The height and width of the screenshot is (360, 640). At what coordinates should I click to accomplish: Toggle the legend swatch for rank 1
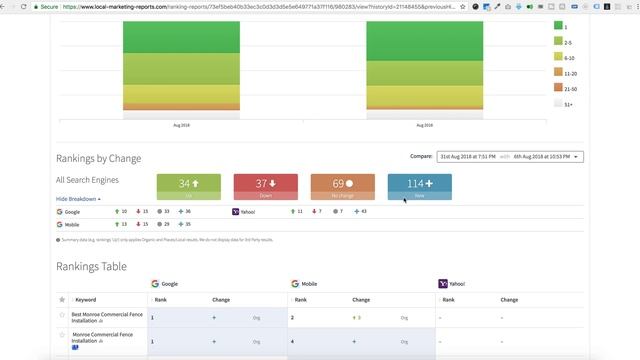click(x=558, y=25)
